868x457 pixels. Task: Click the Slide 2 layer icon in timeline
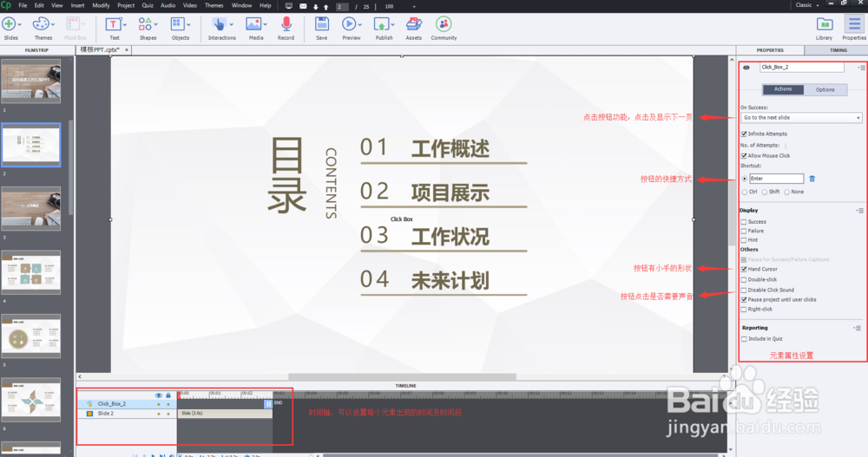coord(89,414)
